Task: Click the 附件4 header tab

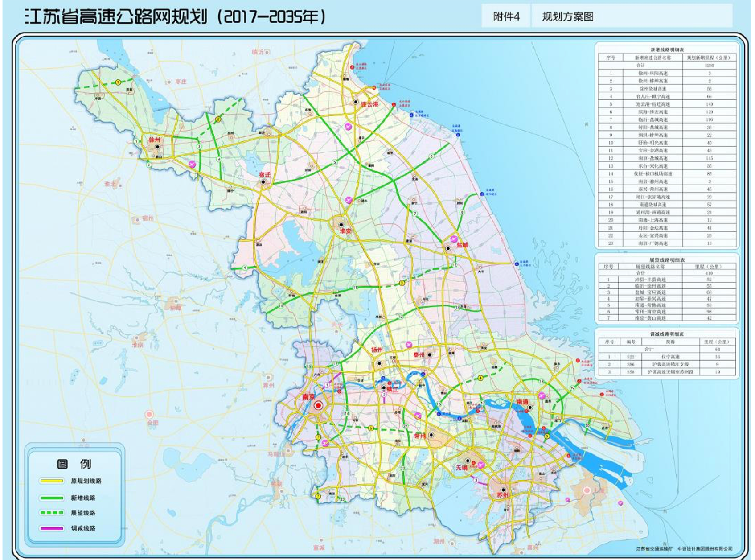Action: (x=506, y=17)
